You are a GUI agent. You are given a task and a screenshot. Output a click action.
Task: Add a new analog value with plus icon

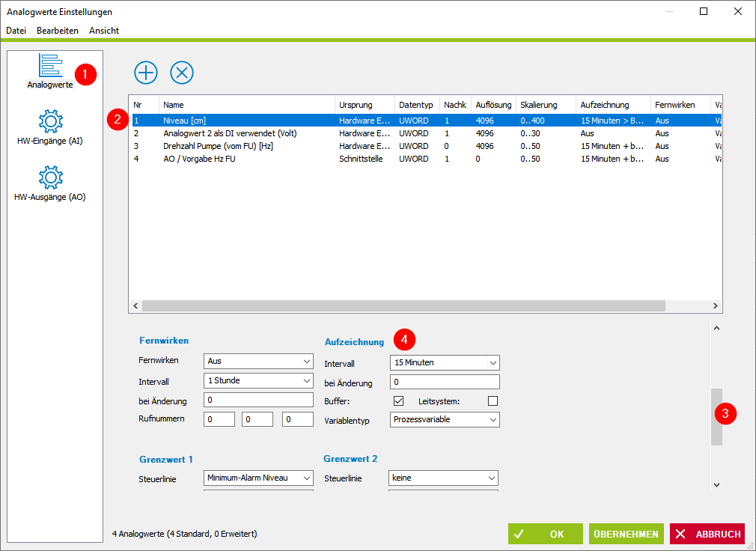click(x=146, y=73)
